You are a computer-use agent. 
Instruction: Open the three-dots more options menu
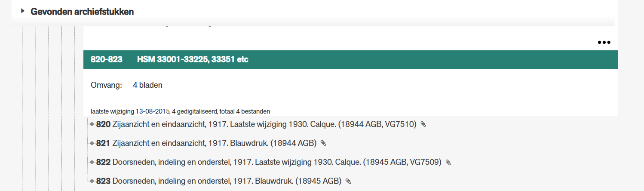pyautogui.click(x=604, y=42)
